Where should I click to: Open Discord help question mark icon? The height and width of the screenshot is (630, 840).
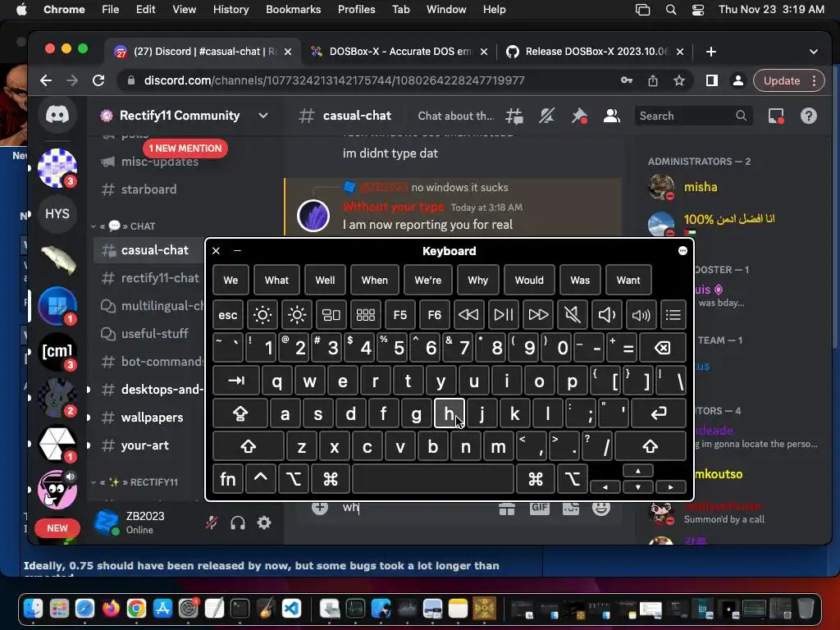tap(808, 116)
